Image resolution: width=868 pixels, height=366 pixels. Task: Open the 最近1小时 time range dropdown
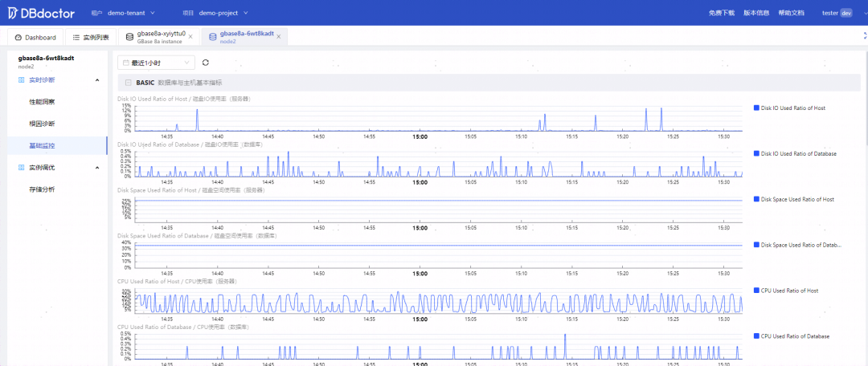(x=156, y=63)
